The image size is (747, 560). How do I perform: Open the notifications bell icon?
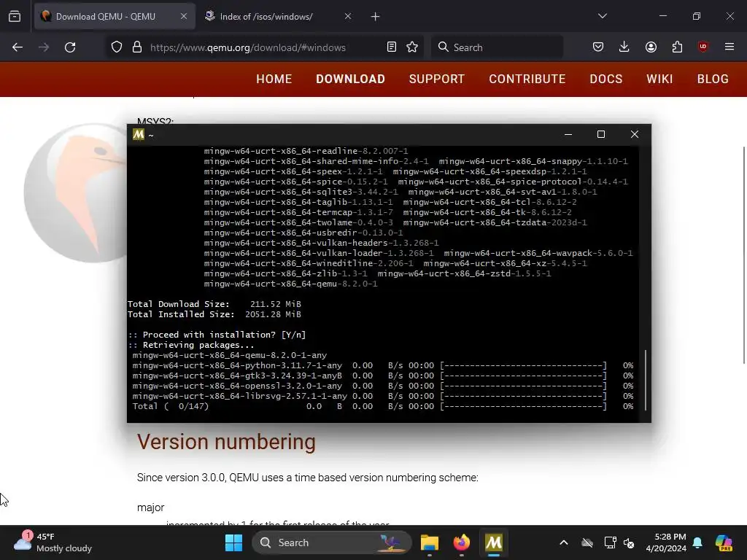(x=697, y=542)
